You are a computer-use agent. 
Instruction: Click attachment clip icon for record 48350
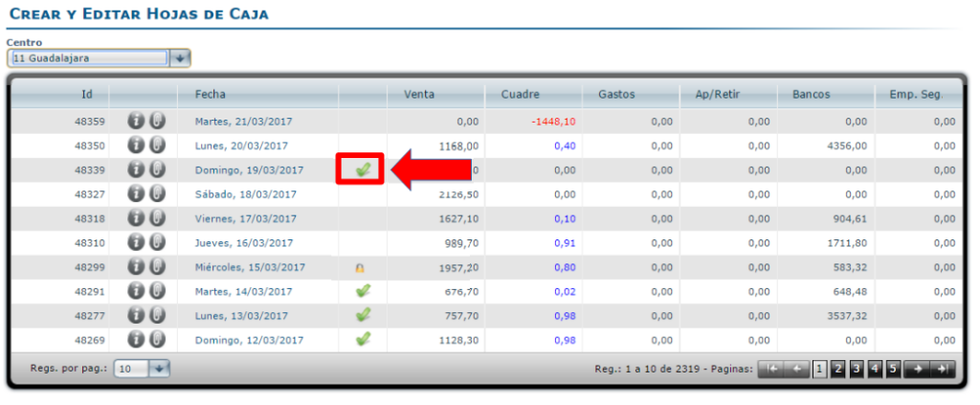coord(157,146)
